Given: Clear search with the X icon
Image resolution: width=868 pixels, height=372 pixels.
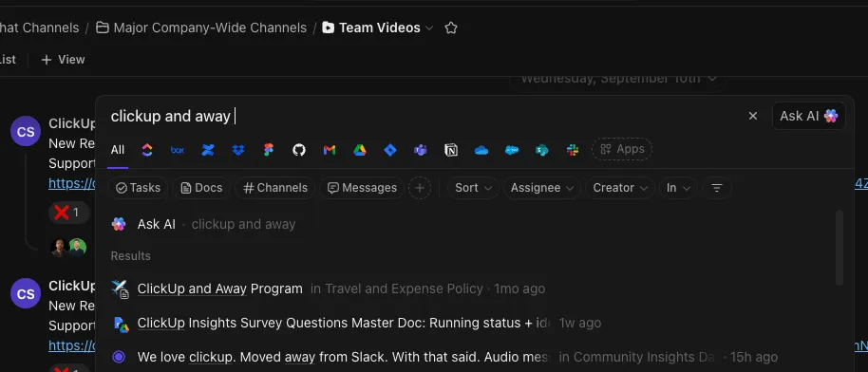Looking at the screenshot, I should tap(753, 116).
